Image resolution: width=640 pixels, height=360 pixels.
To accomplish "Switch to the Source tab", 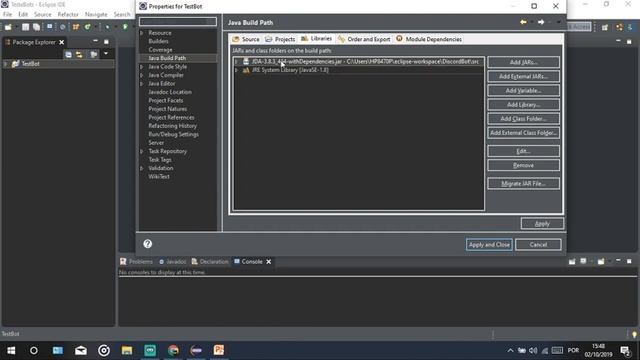I will pos(246,39).
